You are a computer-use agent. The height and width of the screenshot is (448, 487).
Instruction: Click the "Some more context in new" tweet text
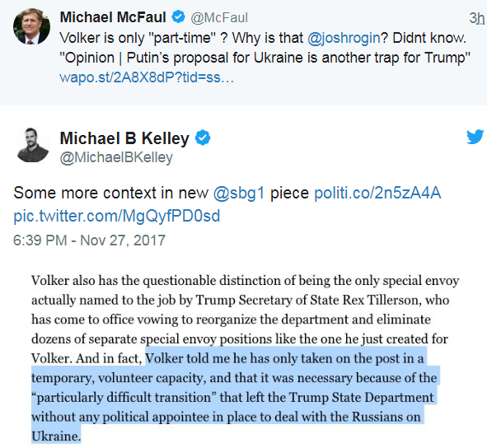[110, 193]
